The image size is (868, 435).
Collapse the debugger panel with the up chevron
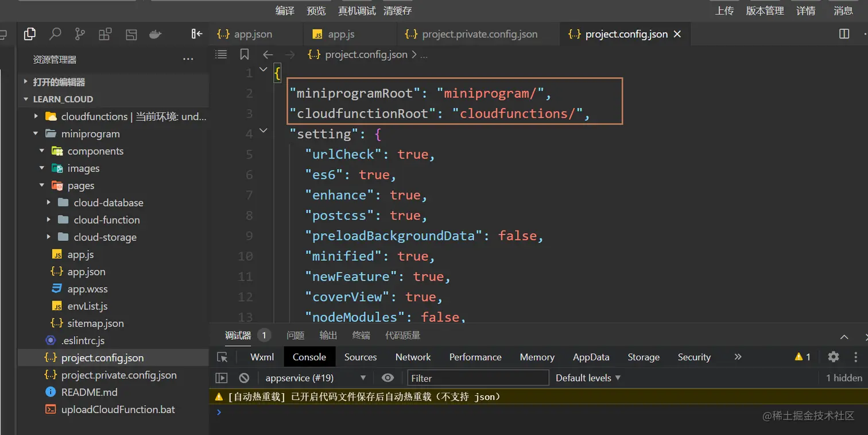click(x=844, y=337)
